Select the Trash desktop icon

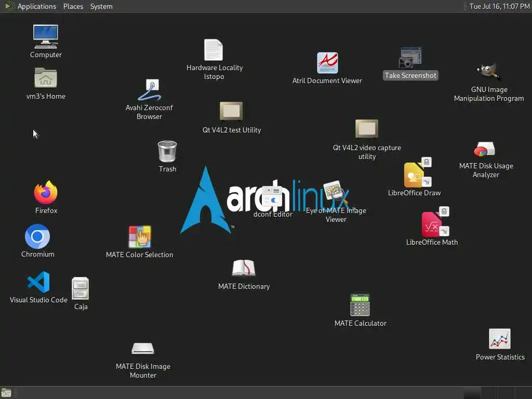[167, 151]
